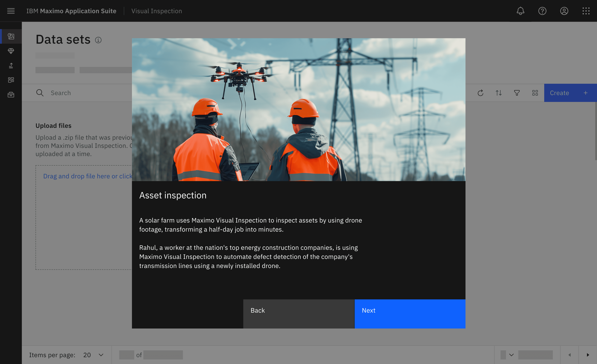Switch to grid view icon
Viewport: 597px width, 364px height.
tap(535, 93)
